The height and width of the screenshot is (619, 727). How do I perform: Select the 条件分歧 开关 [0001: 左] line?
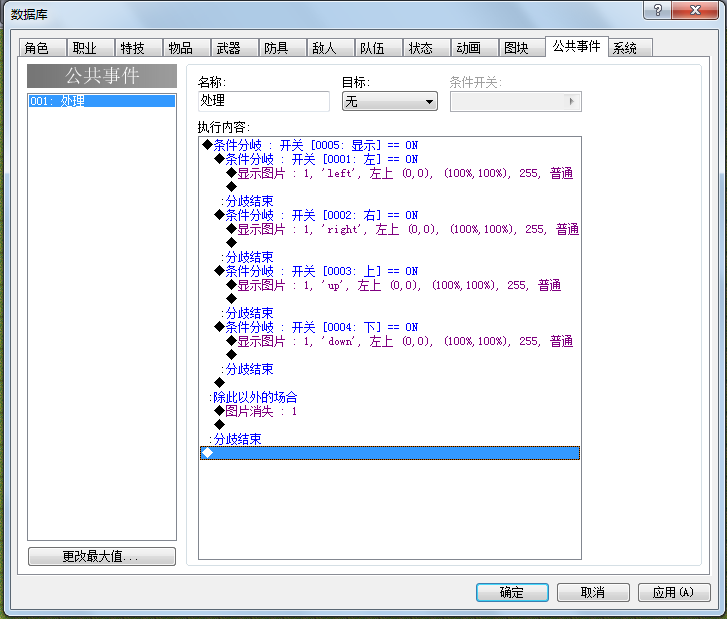(x=390, y=159)
